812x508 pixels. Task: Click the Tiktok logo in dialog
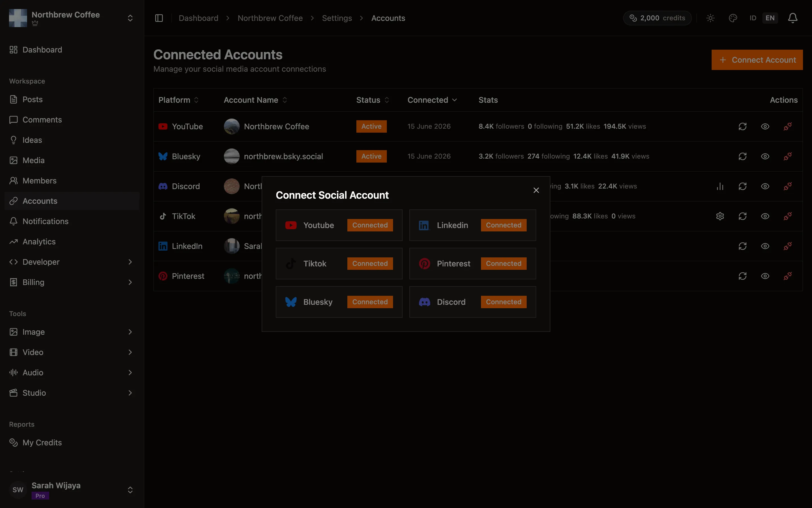coord(291,263)
